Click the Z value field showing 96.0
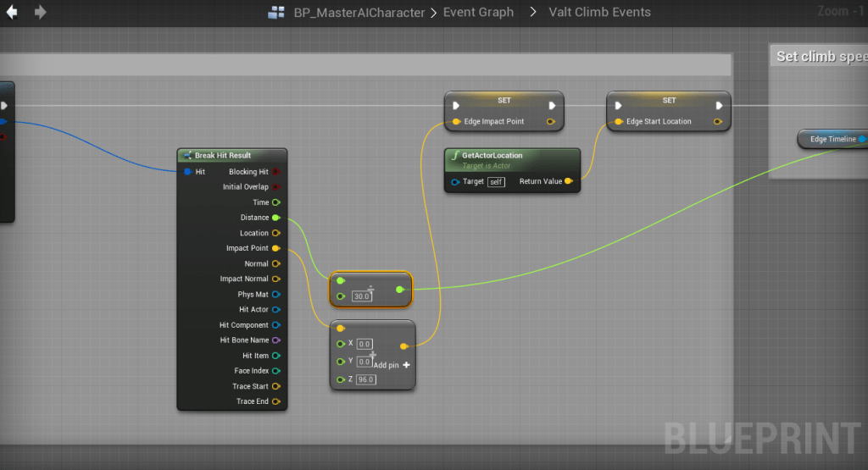Viewport: 868px width, 470px height. point(365,379)
